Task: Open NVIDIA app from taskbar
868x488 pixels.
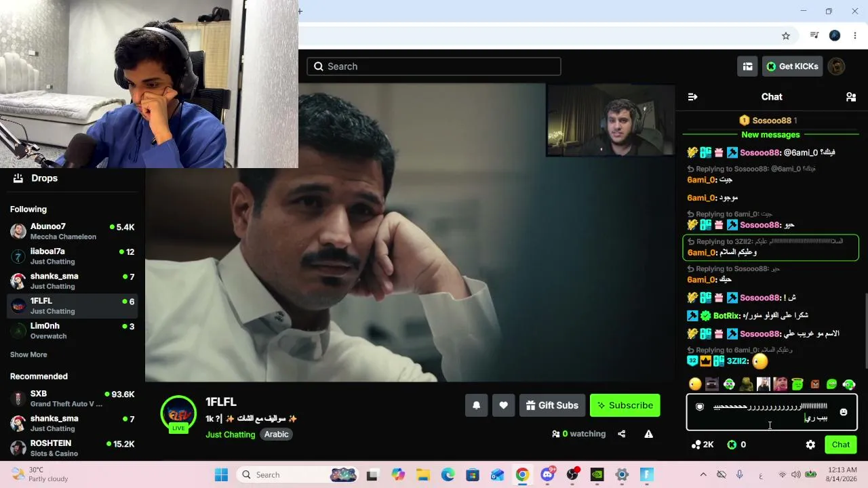Action: 597,474
